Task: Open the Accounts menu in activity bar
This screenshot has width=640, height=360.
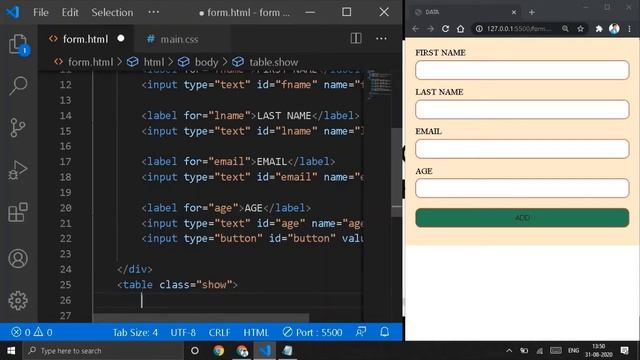Action: pos(18,258)
